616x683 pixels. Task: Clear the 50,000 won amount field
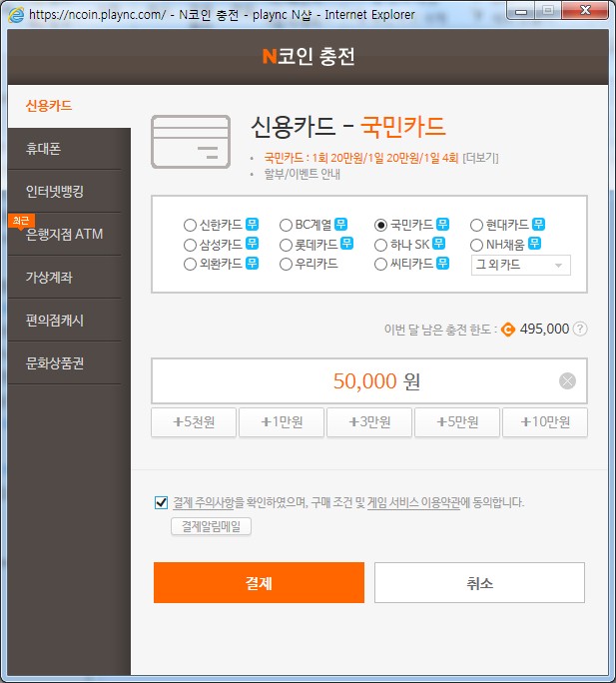click(x=567, y=380)
